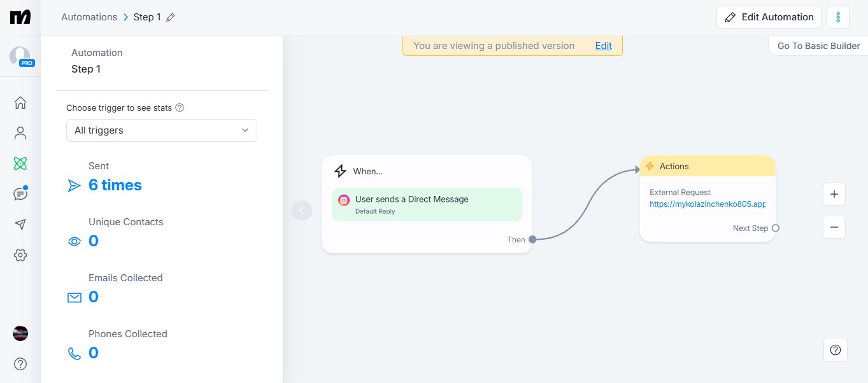Zoom in on the canvas
Viewport: 868px width, 383px height.
834,194
